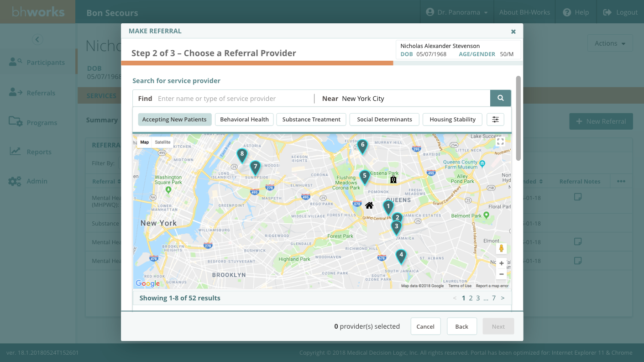644x362 pixels.
Task: Click map marker number 2
Action: point(397,218)
